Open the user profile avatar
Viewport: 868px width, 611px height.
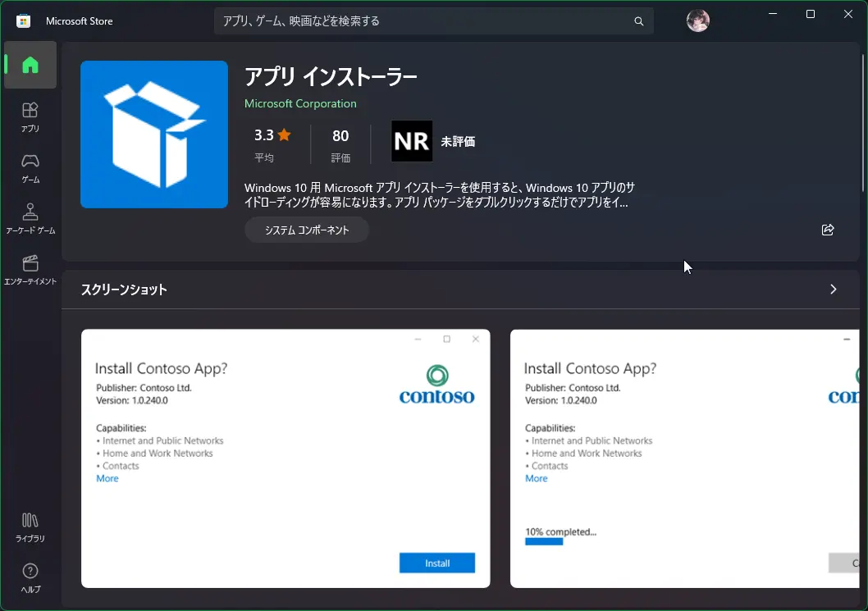click(697, 21)
